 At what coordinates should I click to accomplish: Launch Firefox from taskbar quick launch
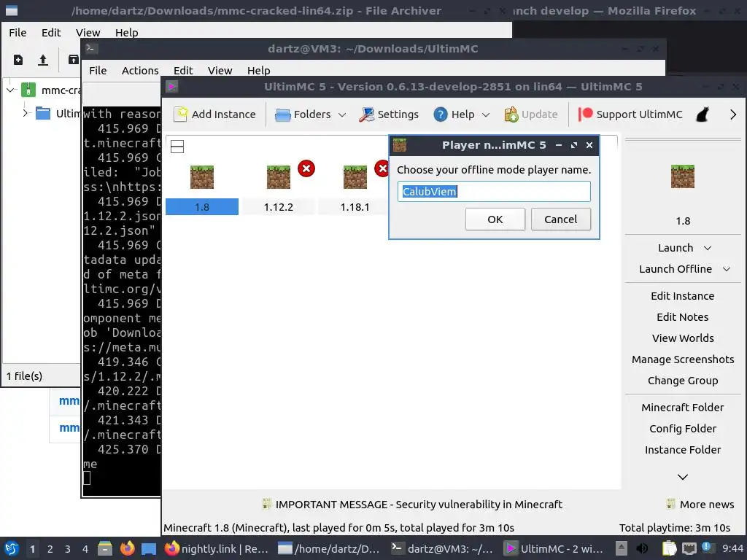(127, 548)
